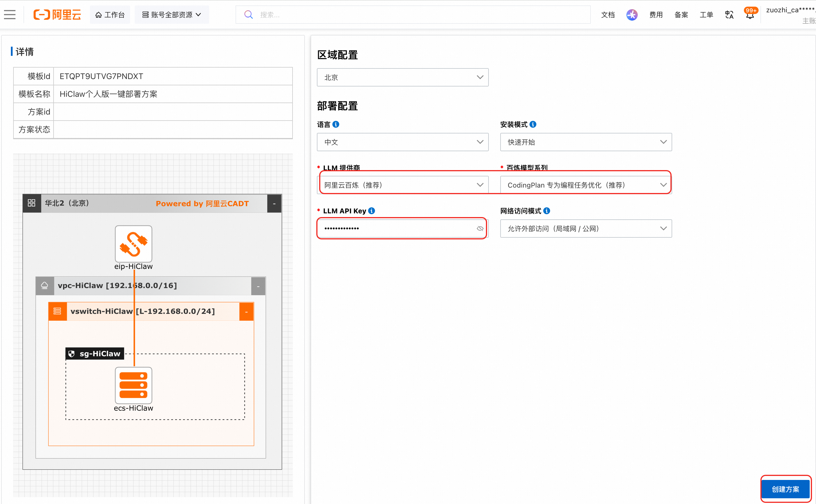Click the 详情 heading
The width and height of the screenshot is (816, 504).
(x=24, y=52)
